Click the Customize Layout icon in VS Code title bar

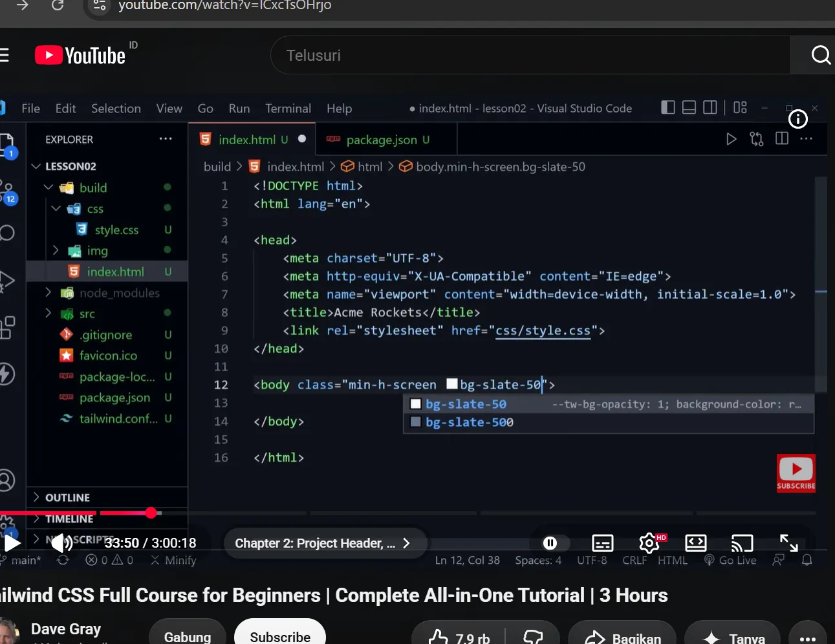[740, 107]
